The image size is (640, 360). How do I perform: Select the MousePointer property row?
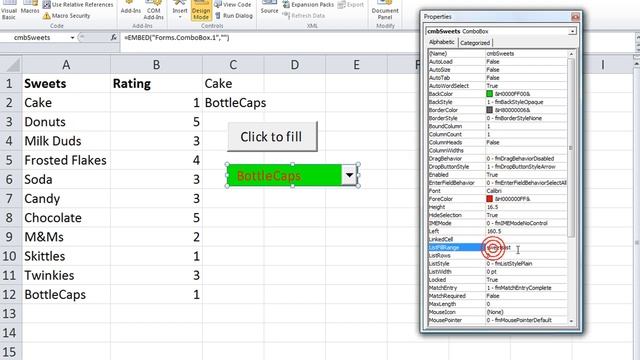[498, 320]
